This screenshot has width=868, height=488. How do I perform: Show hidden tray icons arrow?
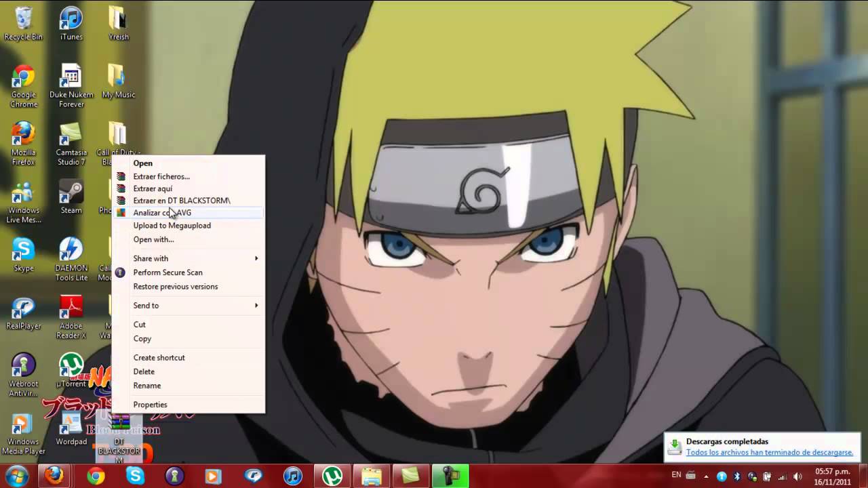707,476
